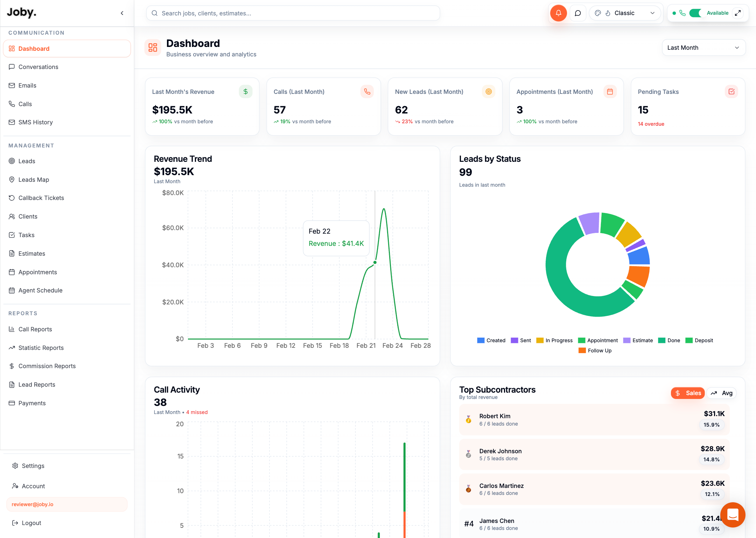
Task: Select Commission Reports in sidebar
Action: coord(67,366)
